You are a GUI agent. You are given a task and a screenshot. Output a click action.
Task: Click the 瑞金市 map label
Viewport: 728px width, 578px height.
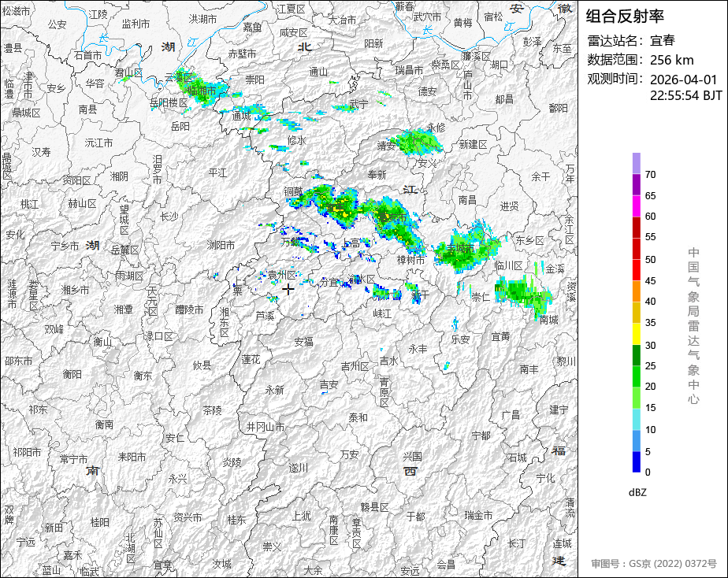(479, 515)
